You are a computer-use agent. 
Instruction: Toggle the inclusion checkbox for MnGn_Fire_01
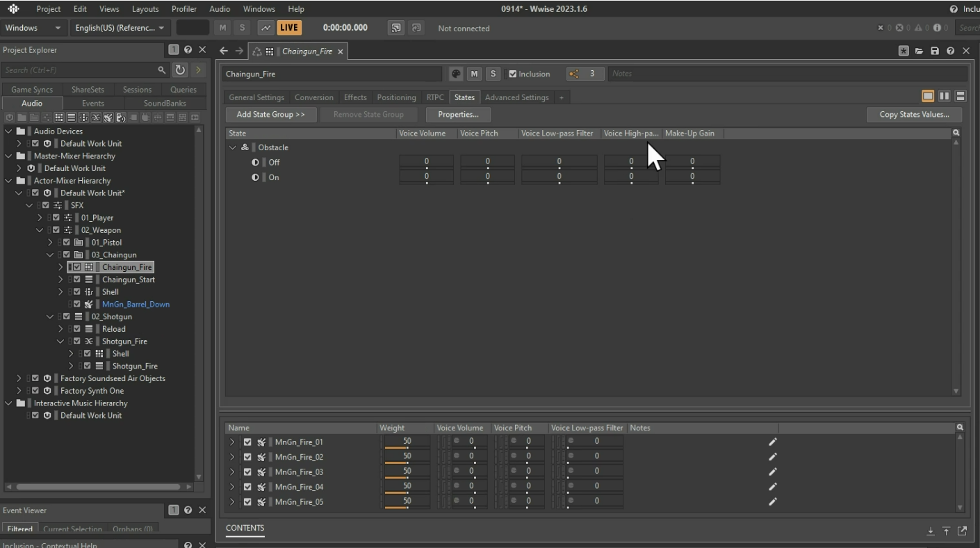point(247,442)
